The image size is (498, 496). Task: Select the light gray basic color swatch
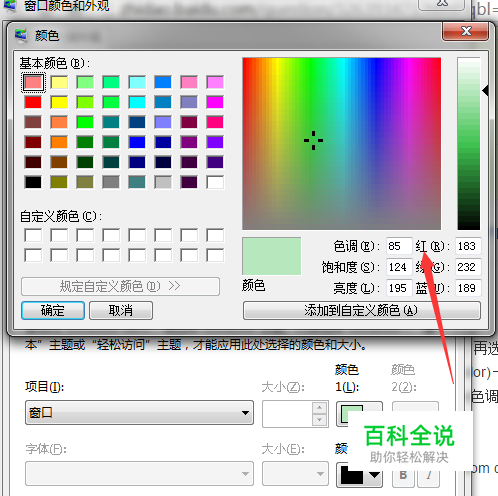click(163, 182)
